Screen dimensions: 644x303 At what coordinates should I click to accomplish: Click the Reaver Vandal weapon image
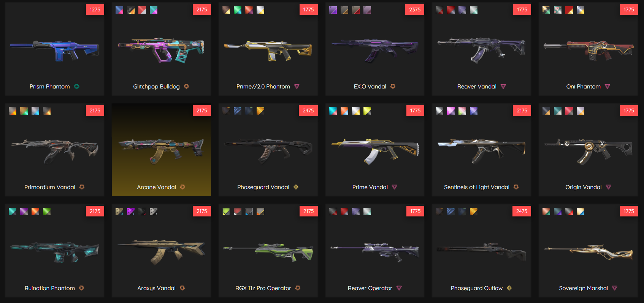(x=481, y=49)
